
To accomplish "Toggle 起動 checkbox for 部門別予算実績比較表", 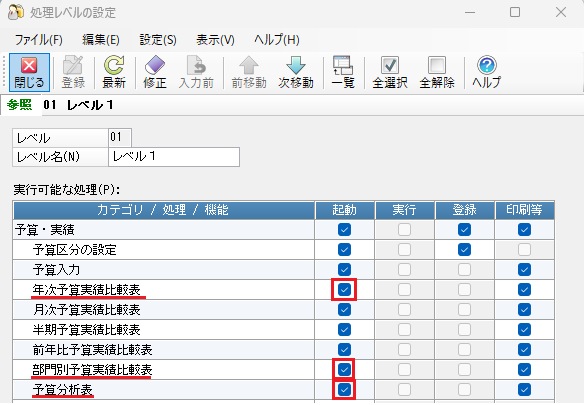I will coord(344,370).
